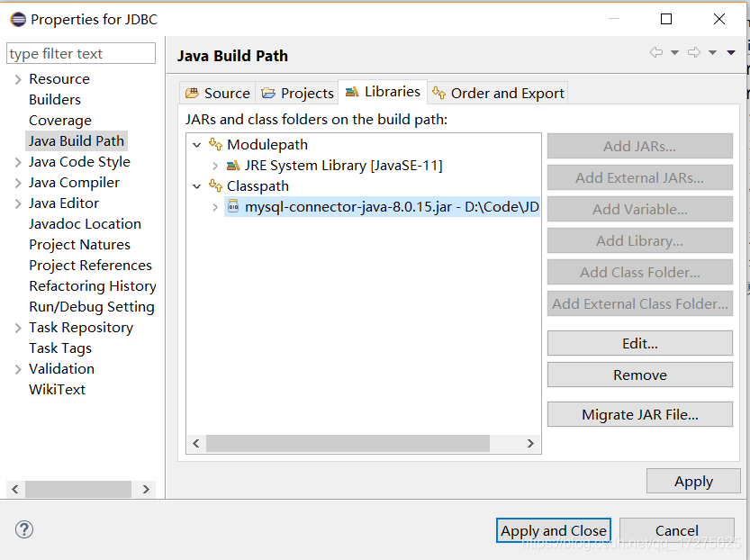Open Javadoc Location page
The height and width of the screenshot is (560, 750).
tap(85, 224)
